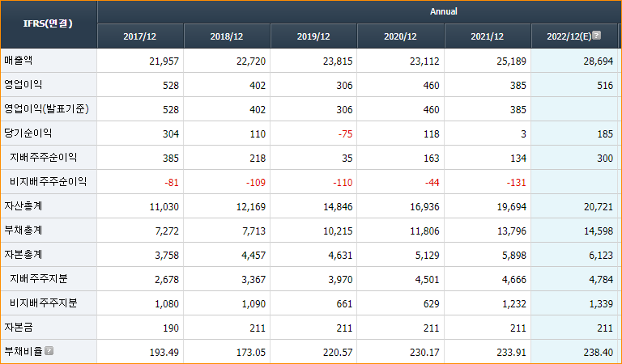
Task: Select the 2017/12 column header
Action: click(x=139, y=36)
